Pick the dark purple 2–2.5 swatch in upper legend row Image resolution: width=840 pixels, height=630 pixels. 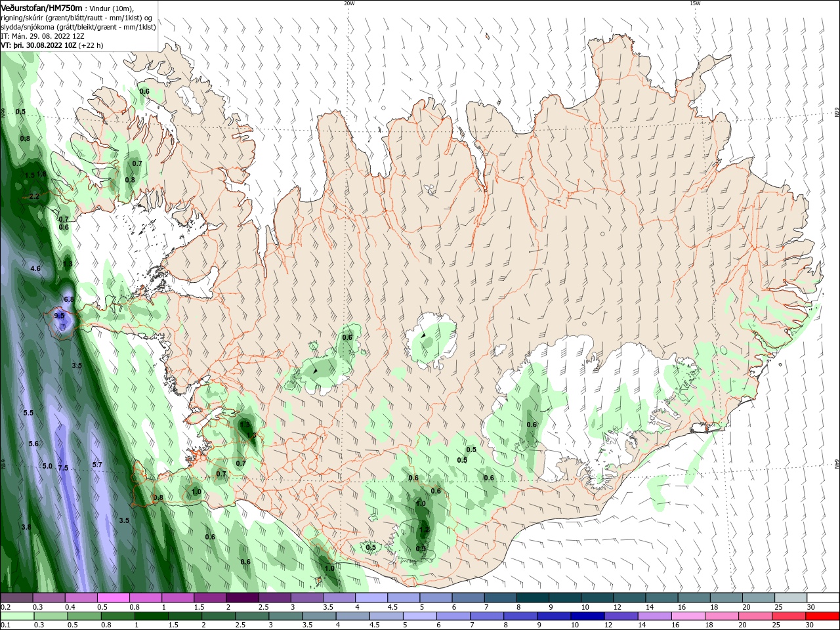point(242,598)
